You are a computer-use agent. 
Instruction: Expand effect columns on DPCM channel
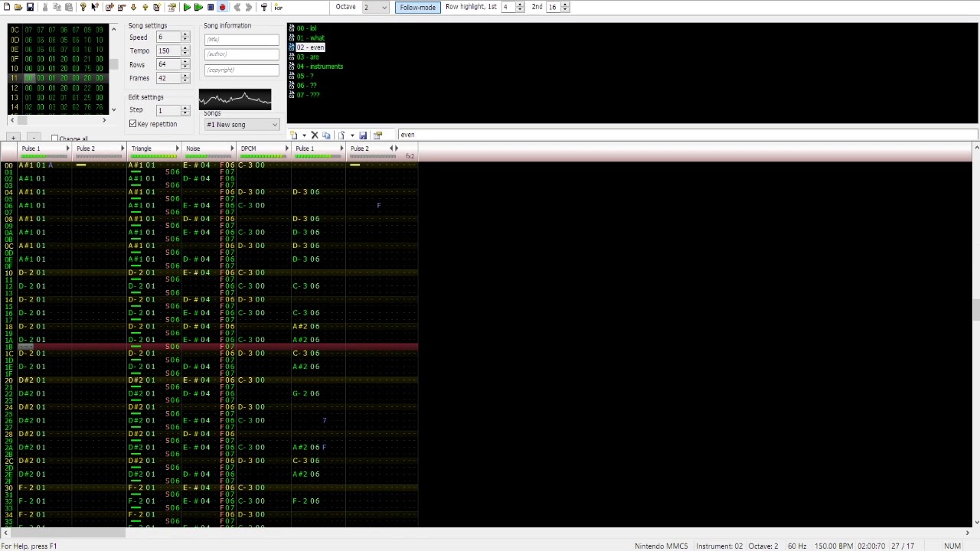coord(286,148)
